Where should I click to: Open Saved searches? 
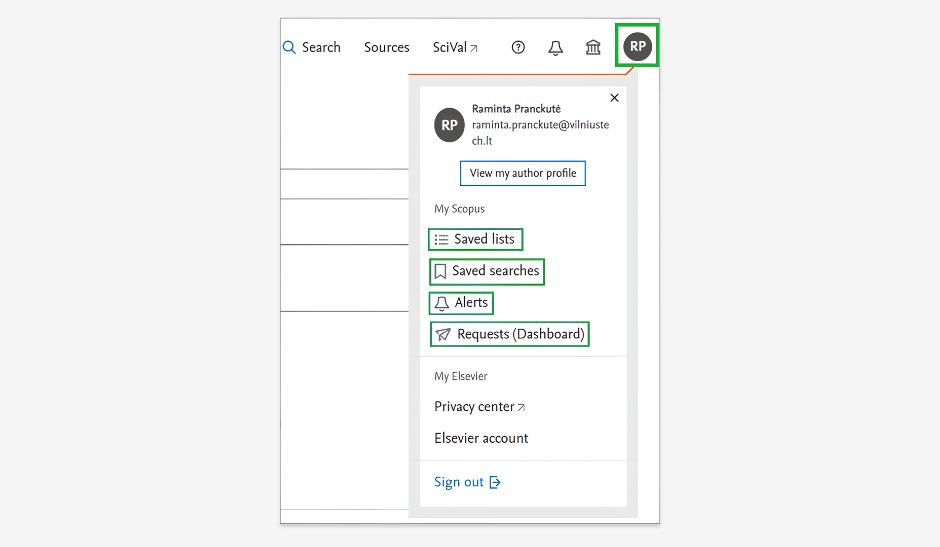click(x=487, y=272)
